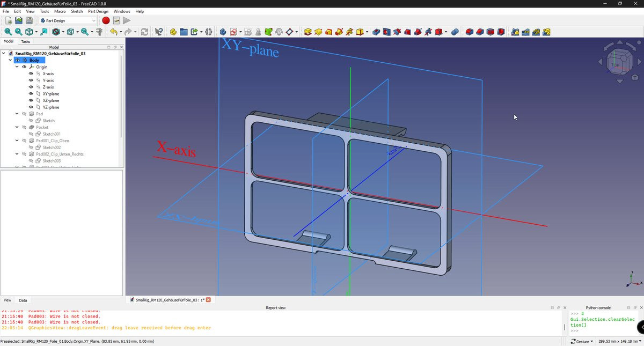Viewport: 644px width, 346px height.
Task: Toggle visibility of the Z-axis
Action: pyautogui.click(x=31, y=87)
